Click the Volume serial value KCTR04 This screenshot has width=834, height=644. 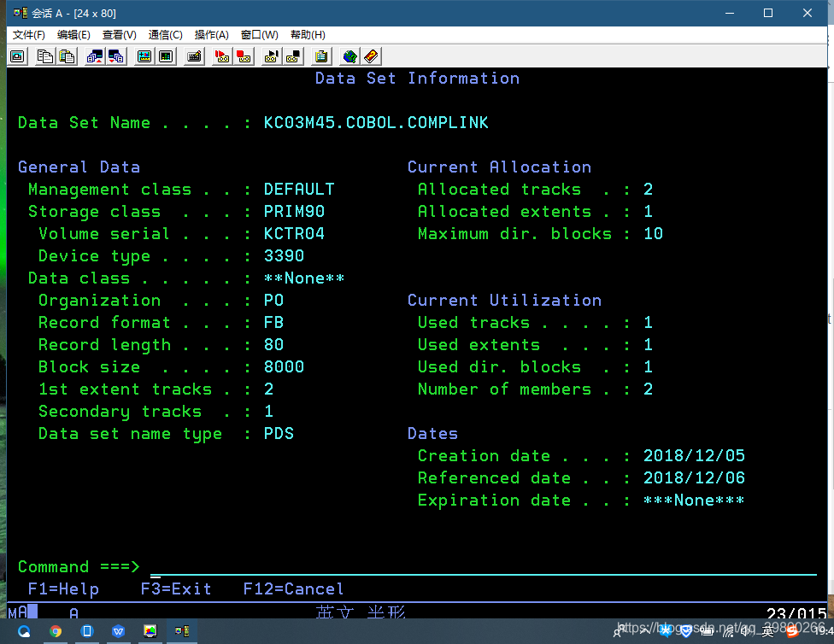coord(294,234)
